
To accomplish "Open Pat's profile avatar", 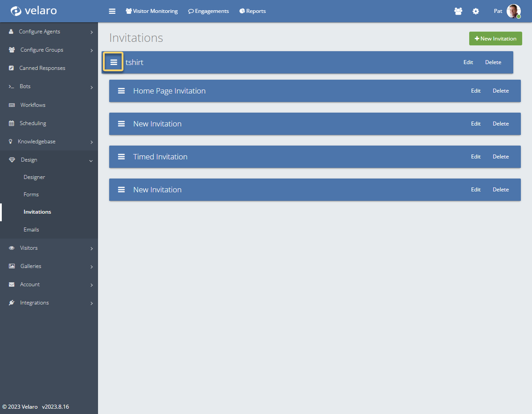I will tap(513, 11).
